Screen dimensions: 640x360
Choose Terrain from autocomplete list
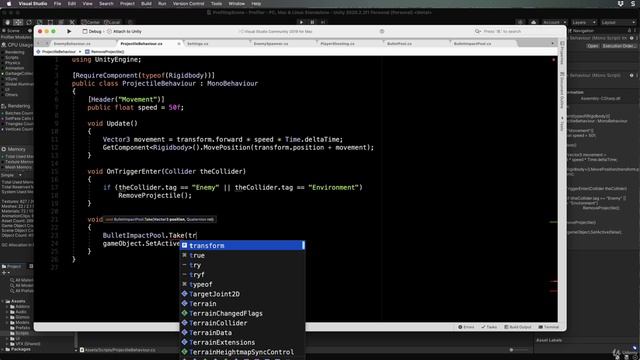tap(242, 304)
